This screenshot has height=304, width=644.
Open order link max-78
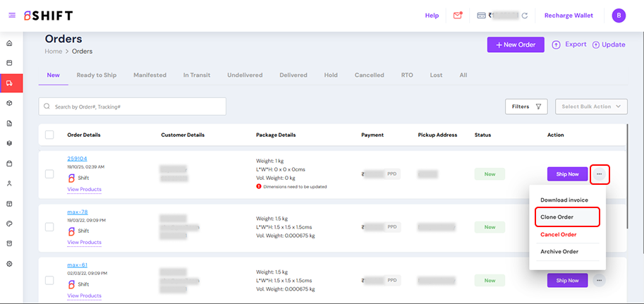[x=78, y=212]
